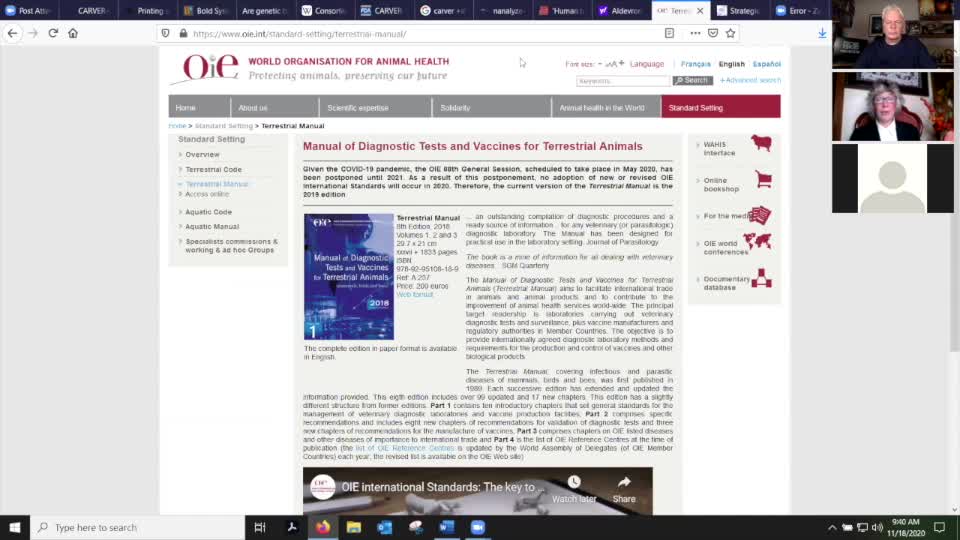Go back with the browser back arrow
Viewport: 960px width, 540px height.
point(12,34)
